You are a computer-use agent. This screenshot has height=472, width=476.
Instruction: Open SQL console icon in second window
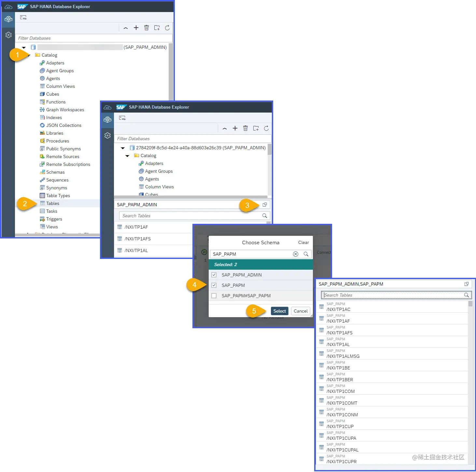(x=122, y=118)
